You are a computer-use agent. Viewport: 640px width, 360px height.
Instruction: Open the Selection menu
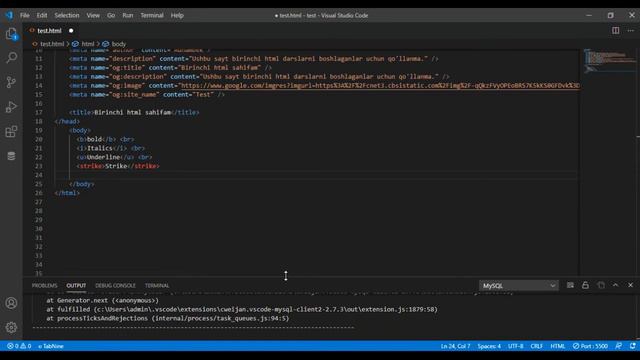click(x=67, y=16)
